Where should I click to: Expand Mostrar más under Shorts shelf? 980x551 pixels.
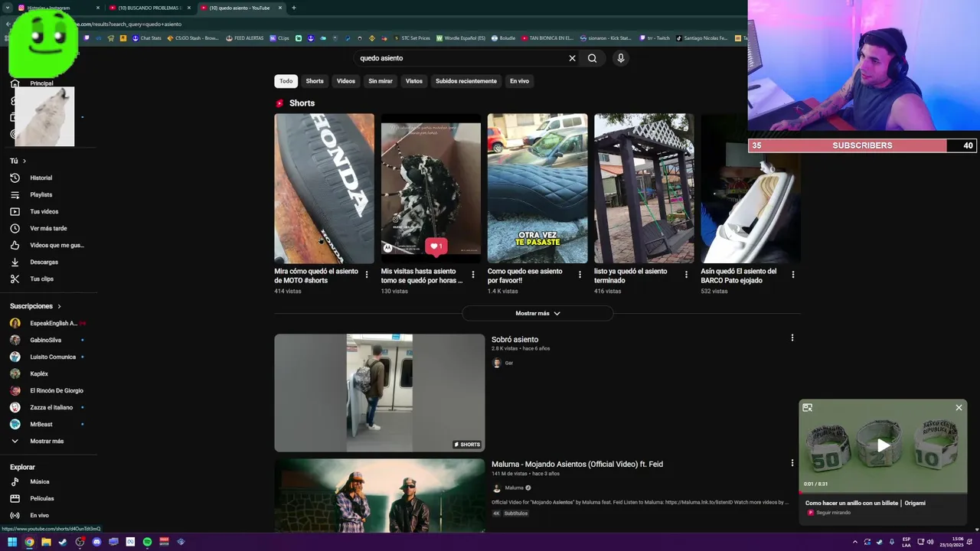click(x=537, y=313)
